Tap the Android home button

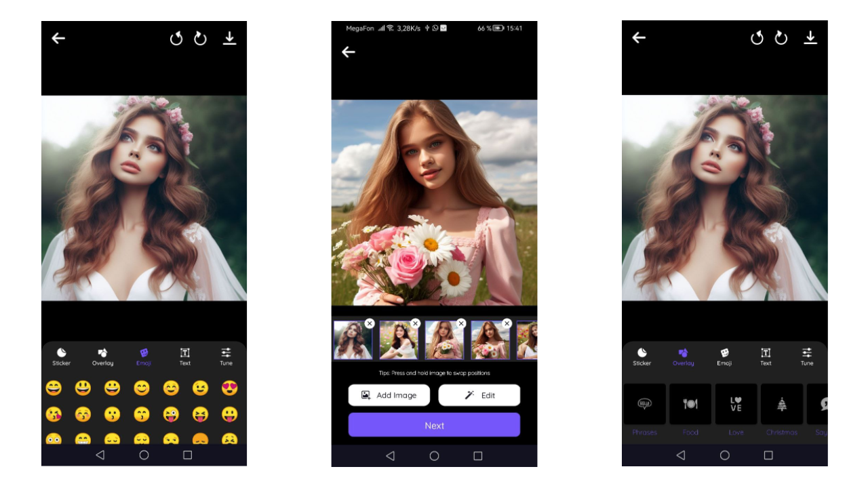click(x=434, y=455)
